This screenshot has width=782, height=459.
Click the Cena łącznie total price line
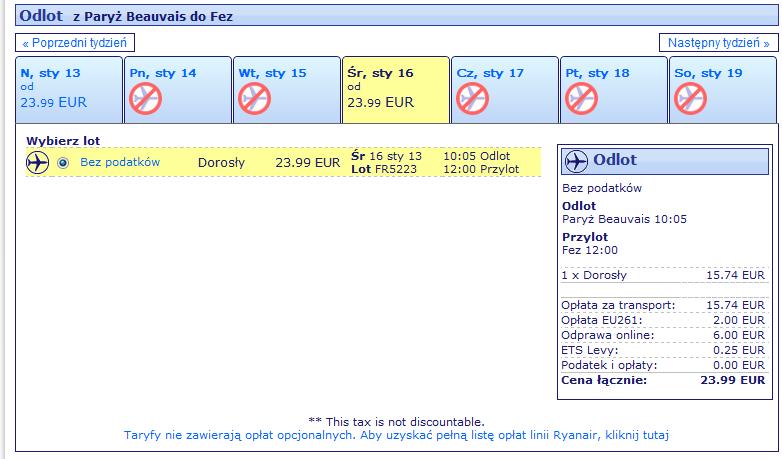pos(663,380)
